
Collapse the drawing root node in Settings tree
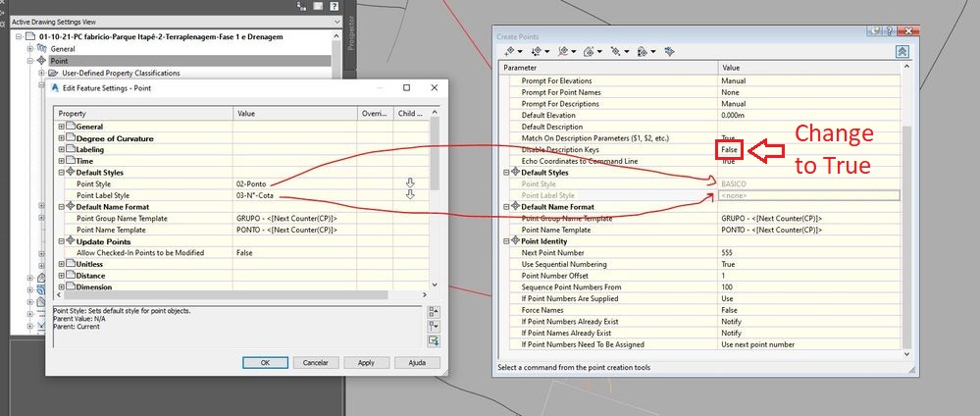(18, 37)
